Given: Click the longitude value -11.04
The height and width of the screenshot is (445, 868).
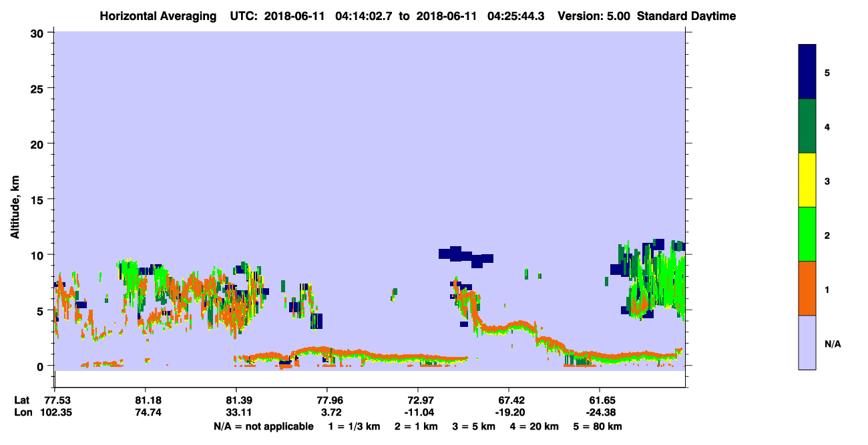Looking at the screenshot, I should tap(418, 412).
